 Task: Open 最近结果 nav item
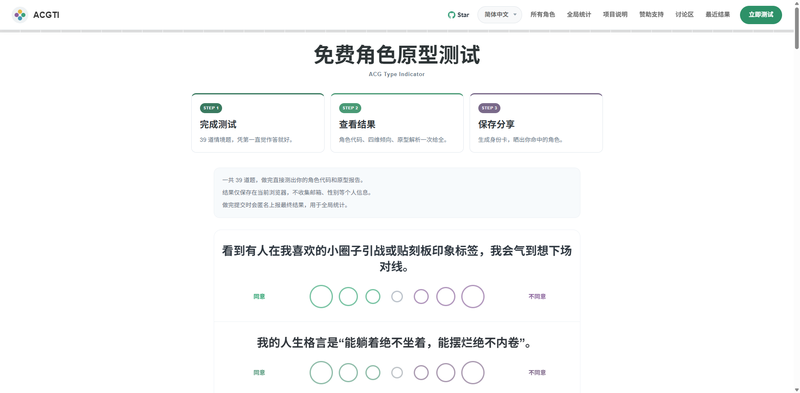(717, 15)
